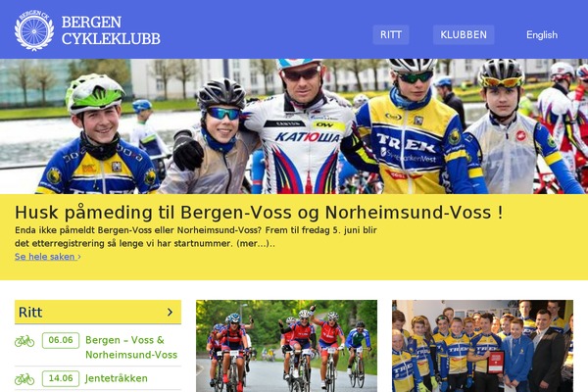Open the Jentetråkken race link
Viewport: 588px width, 392px height.
click(117, 378)
